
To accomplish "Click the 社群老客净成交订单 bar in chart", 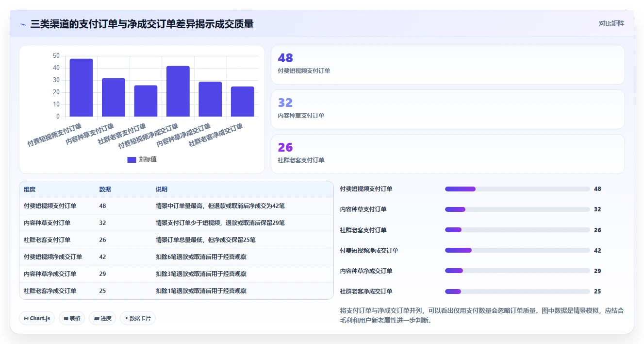I will pyautogui.click(x=243, y=102).
